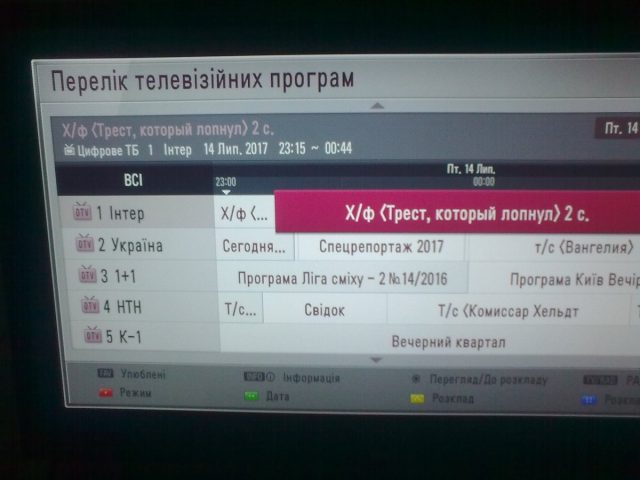
Task: Click the 00:00 timeline time label
Action: pos(484,181)
